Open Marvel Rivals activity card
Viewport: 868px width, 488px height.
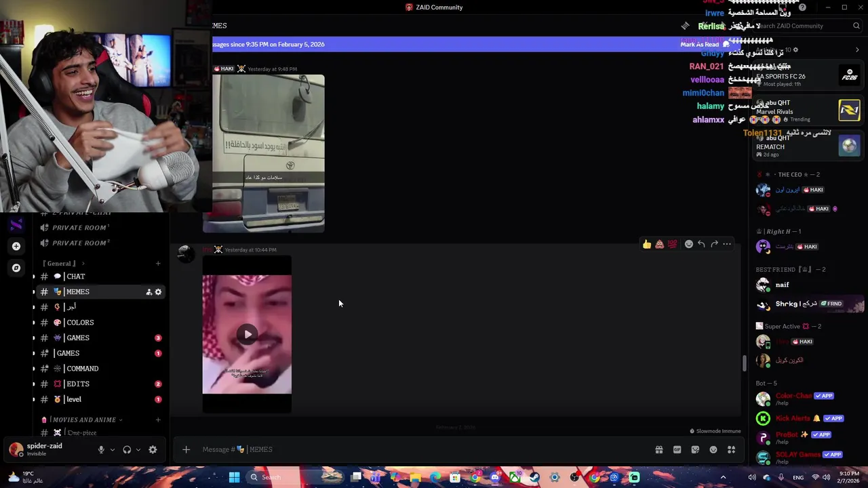808,110
